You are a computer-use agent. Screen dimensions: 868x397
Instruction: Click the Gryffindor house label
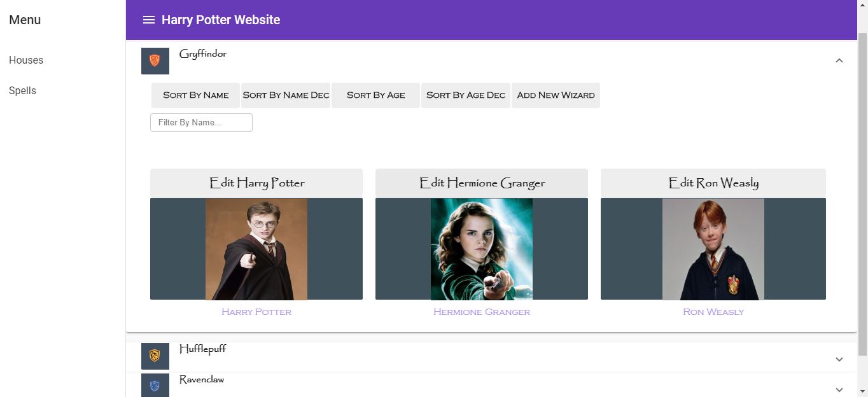tap(203, 54)
